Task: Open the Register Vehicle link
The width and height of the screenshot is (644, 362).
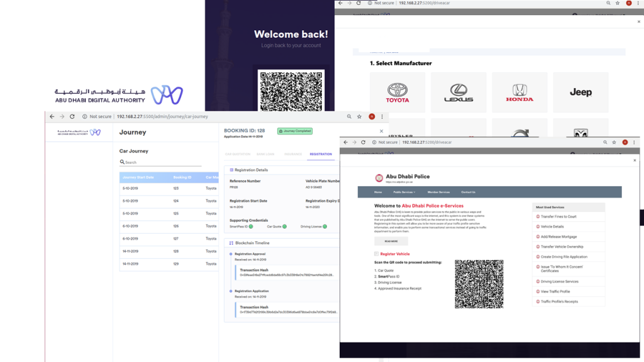Action: click(395, 254)
